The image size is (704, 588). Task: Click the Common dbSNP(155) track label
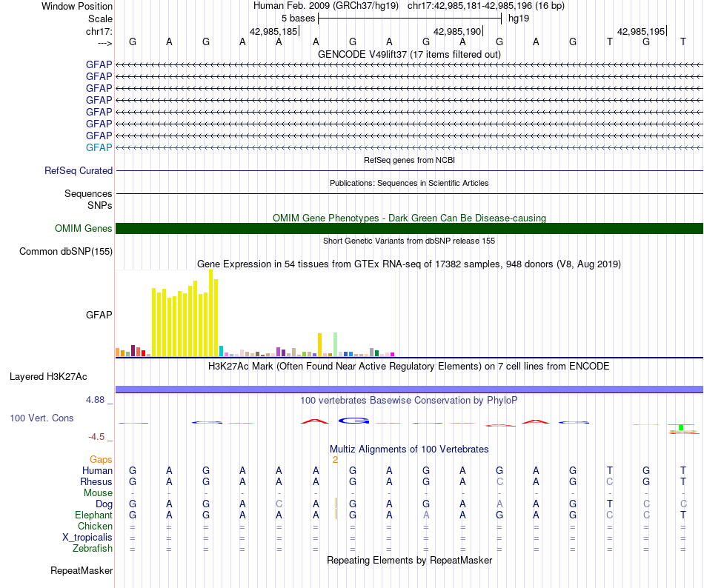[x=65, y=251]
